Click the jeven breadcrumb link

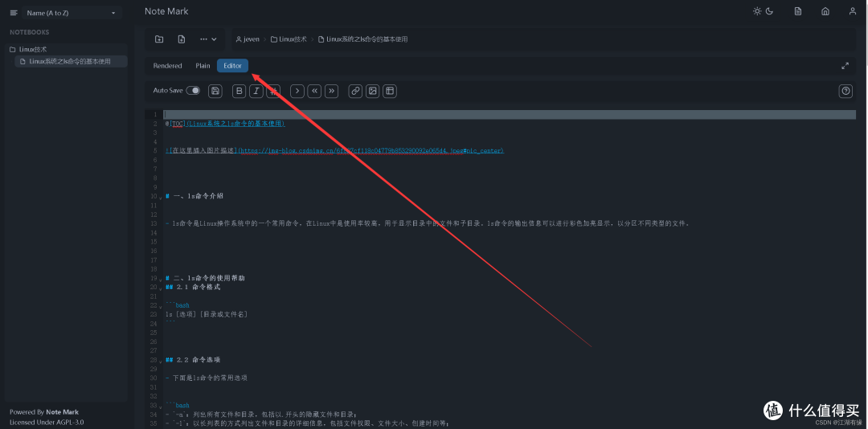click(x=248, y=39)
